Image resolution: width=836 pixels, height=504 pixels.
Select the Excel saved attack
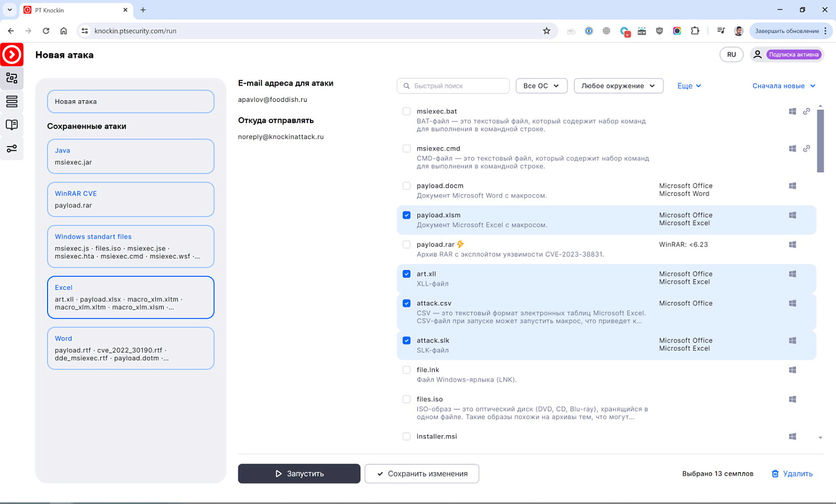[131, 297]
